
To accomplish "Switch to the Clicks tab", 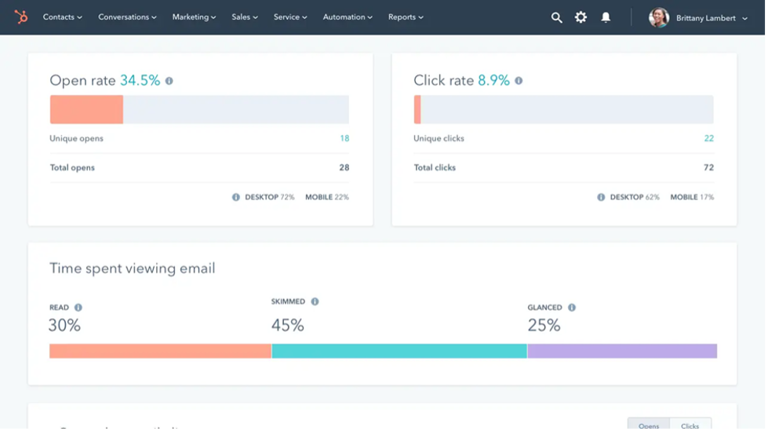I will [x=693, y=425].
